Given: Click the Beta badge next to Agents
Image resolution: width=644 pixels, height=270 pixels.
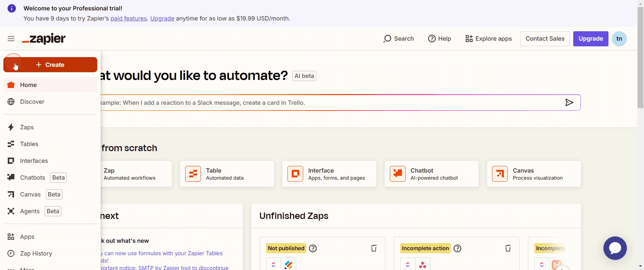Looking at the screenshot, I should click(x=53, y=211).
